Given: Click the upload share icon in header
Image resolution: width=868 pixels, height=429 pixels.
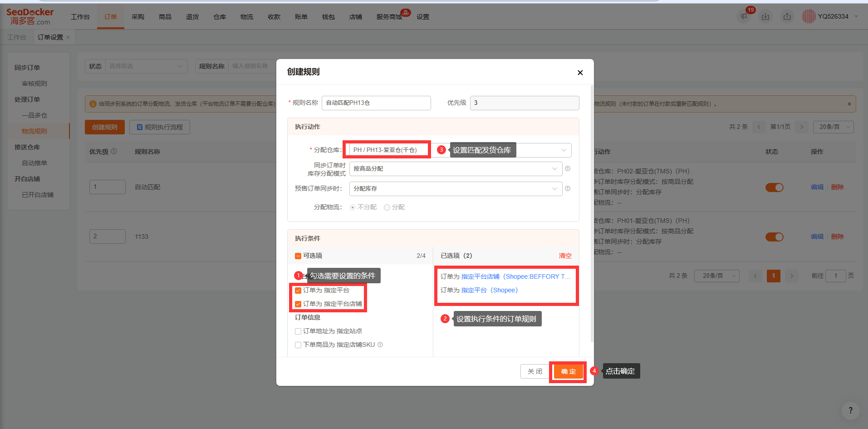Looking at the screenshot, I should [x=787, y=16].
